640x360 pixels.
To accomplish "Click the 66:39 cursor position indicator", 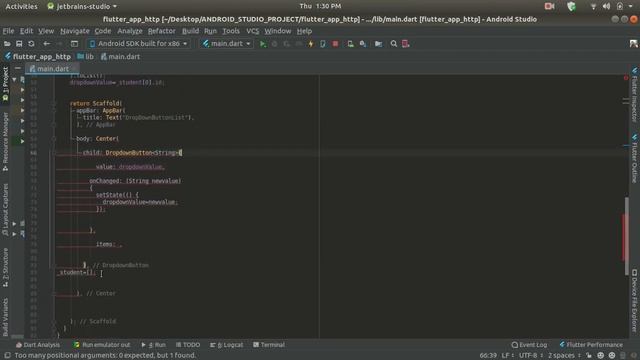I will point(488,356).
